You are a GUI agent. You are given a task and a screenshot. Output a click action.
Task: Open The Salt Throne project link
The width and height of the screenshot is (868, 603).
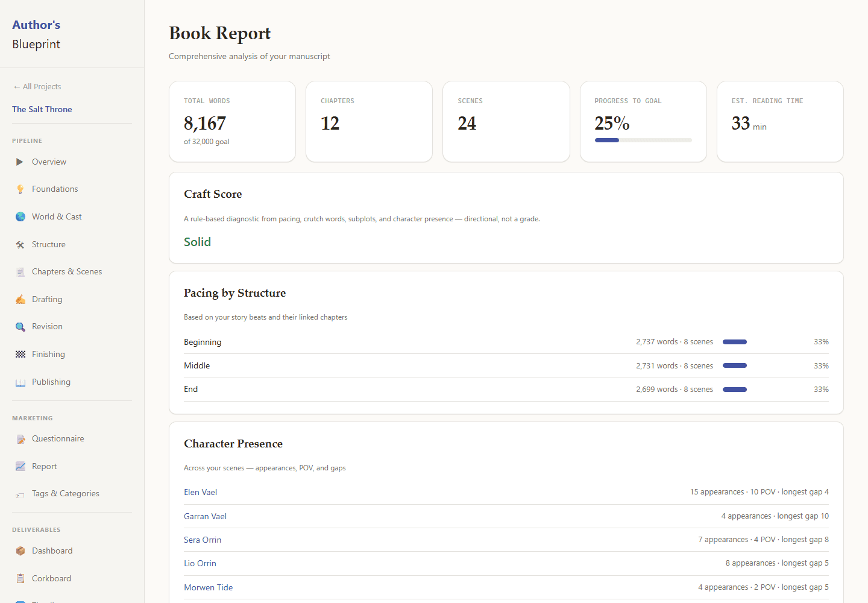click(x=42, y=109)
